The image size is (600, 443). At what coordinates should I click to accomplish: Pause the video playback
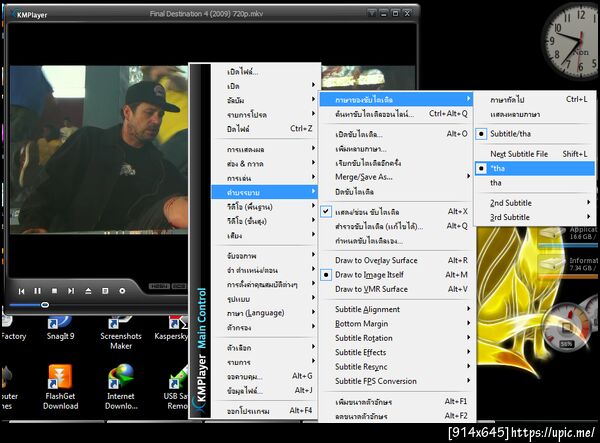(x=38, y=291)
